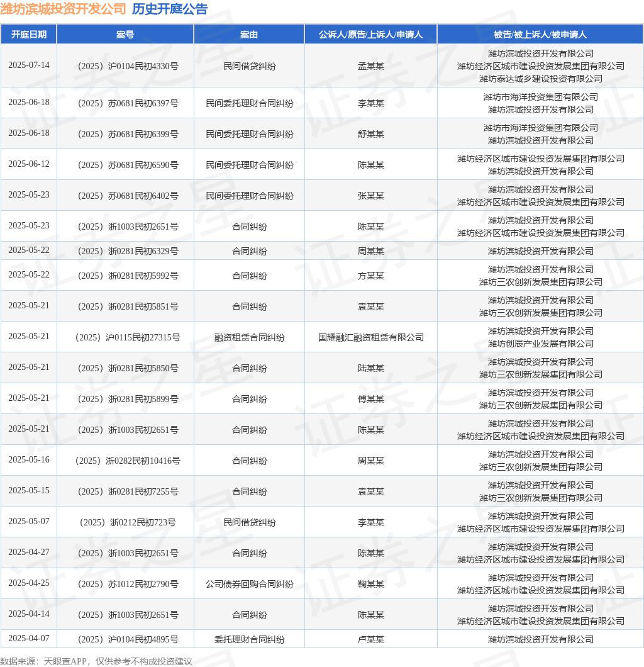Click plaintiff 方某某
This screenshot has height=667, width=644.
coord(370,276)
